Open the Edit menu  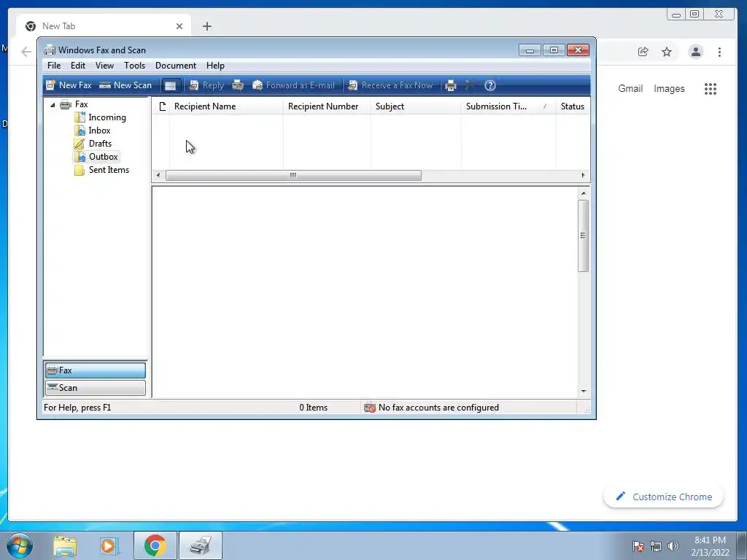tap(78, 65)
